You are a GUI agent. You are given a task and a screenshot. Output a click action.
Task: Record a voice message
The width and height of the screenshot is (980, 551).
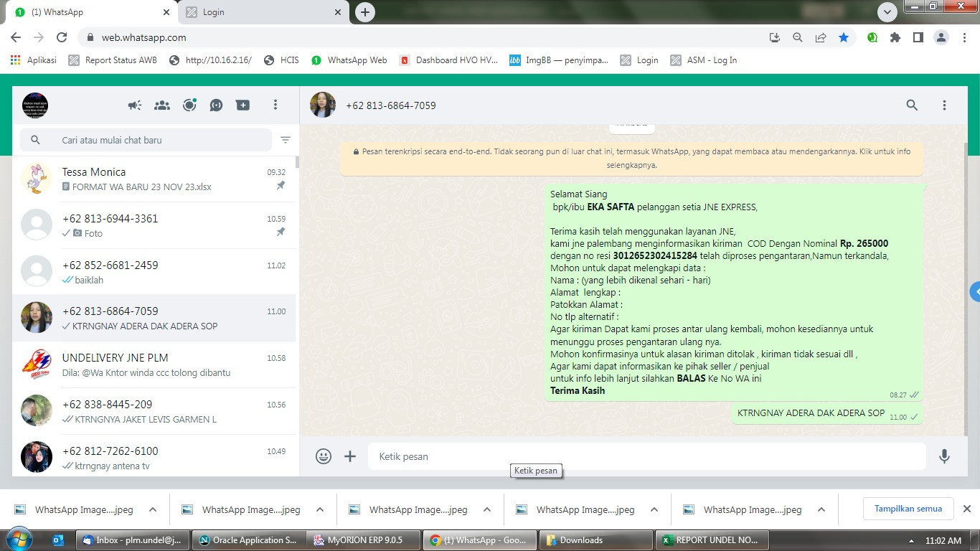point(944,456)
